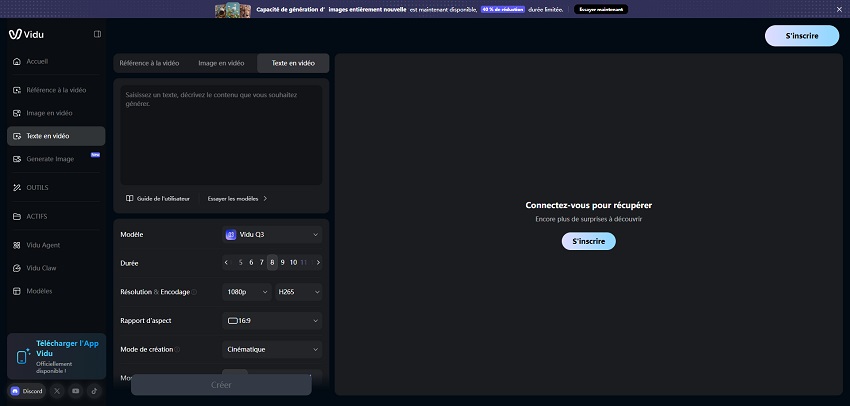Viewport: 850px width, 406px height.
Task: Click S'inscrire in the top right
Action: coord(802,36)
